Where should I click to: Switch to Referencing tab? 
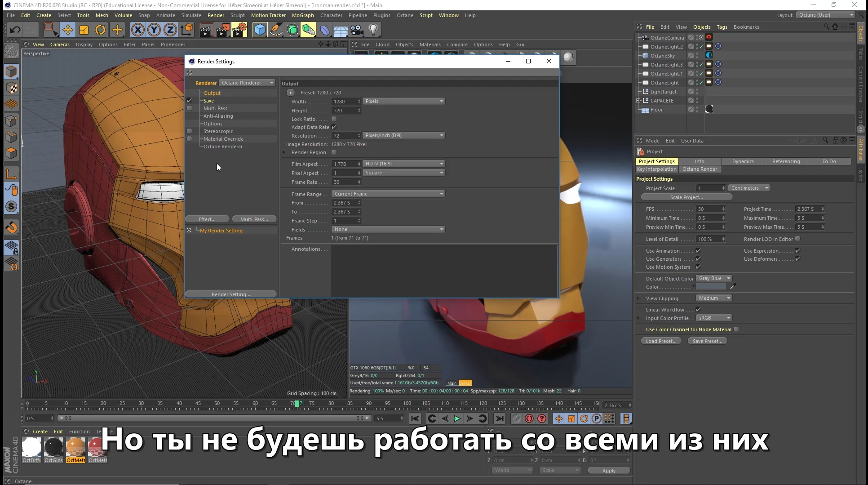pos(786,161)
